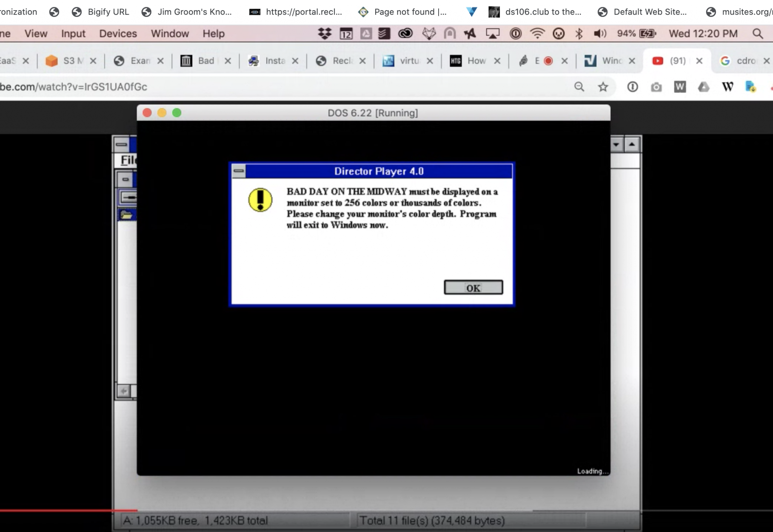Open the https://portal.recl... bookmark
The width and height of the screenshot is (773, 532).
point(296,12)
